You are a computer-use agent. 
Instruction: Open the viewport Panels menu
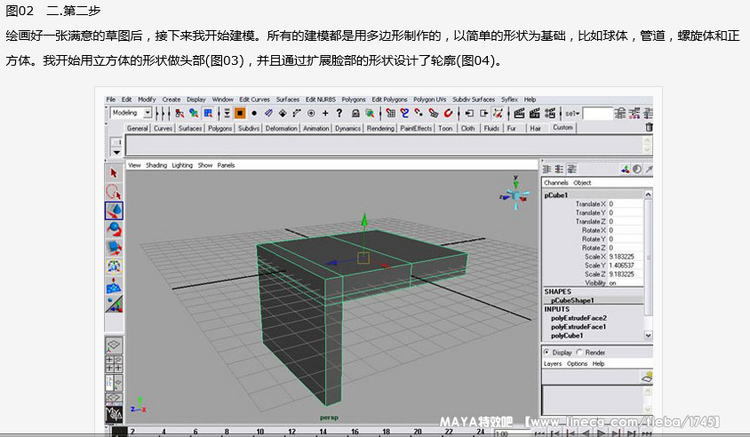[x=226, y=165]
